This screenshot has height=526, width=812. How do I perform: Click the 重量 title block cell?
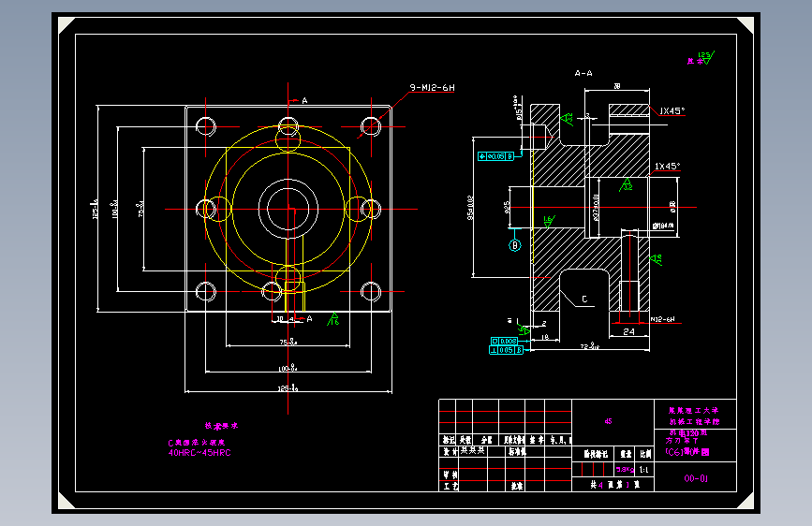click(626, 454)
